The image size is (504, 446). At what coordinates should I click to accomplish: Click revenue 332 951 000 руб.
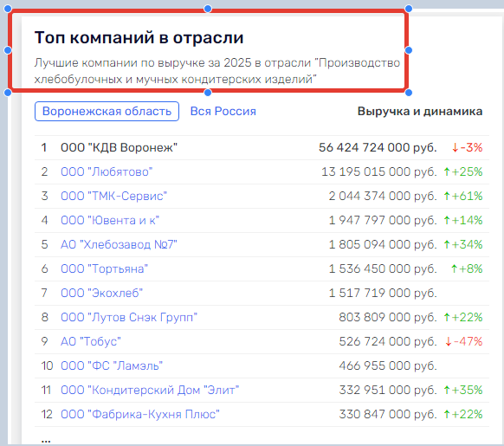(x=388, y=390)
